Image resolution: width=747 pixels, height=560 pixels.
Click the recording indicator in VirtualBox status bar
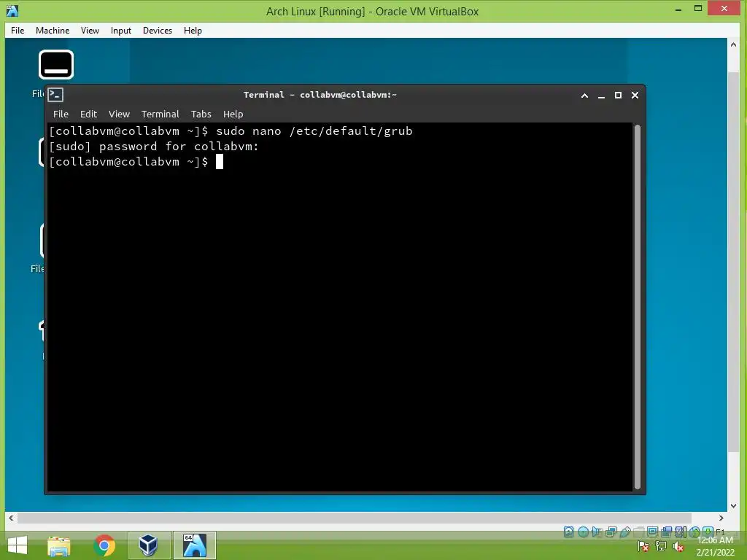667,532
